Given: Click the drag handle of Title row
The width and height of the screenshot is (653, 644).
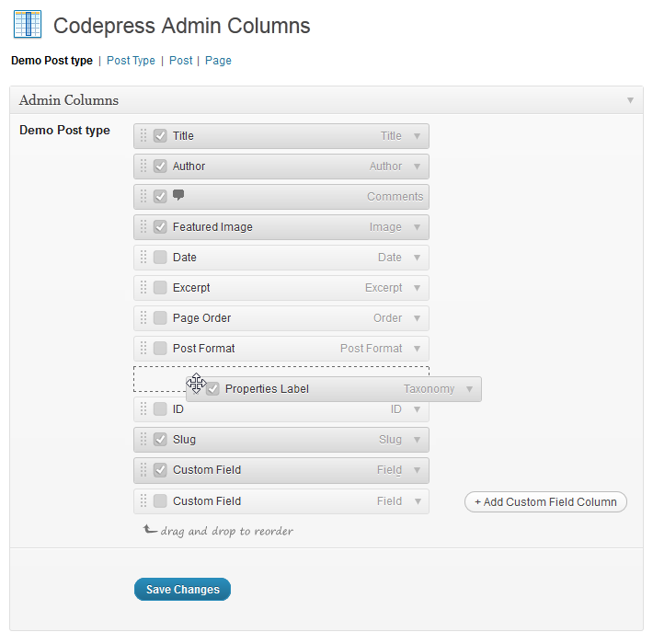Looking at the screenshot, I should pos(143,135).
